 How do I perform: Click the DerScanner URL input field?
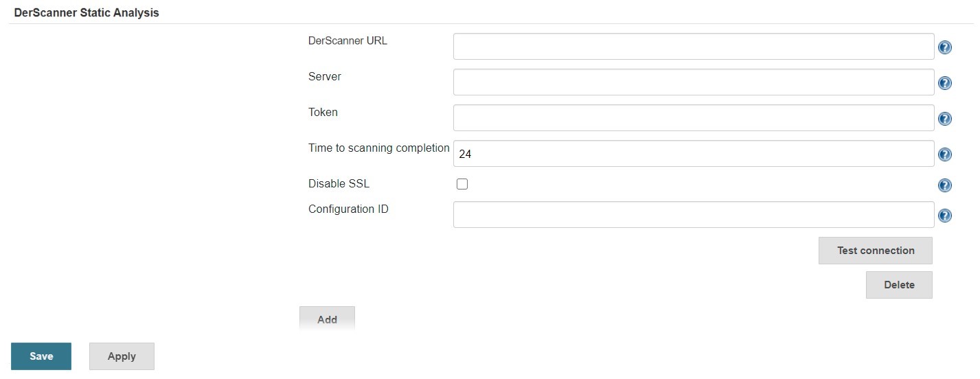point(694,47)
